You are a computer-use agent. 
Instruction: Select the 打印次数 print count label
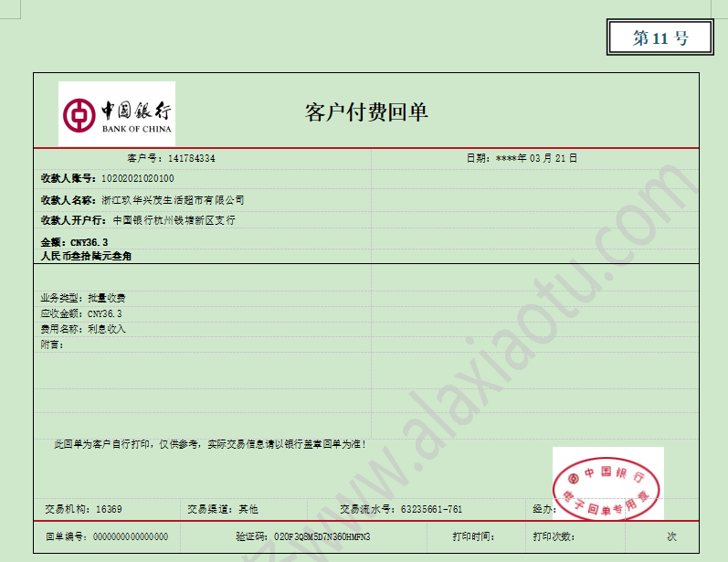[554, 537]
